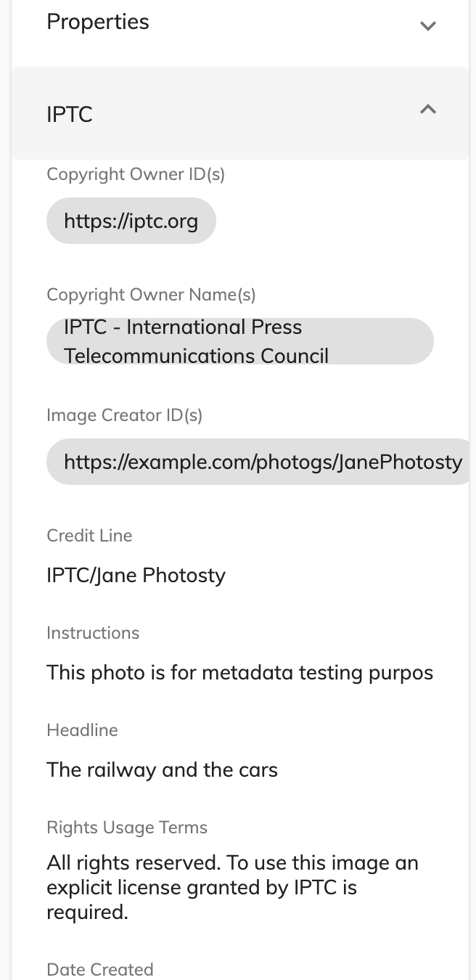Screen dimensions: 476x980
Task: Click the Credit Line field label
Action: [x=89, y=535]
